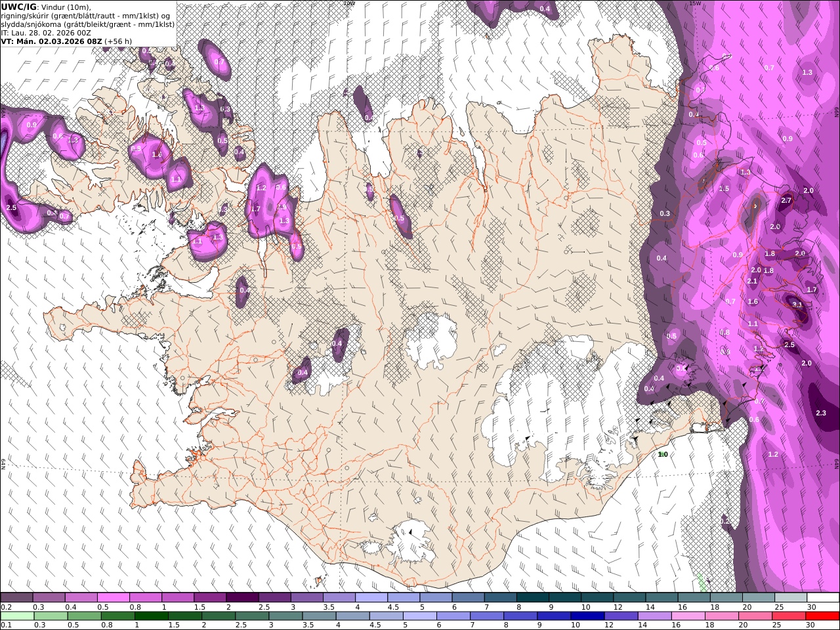Click the "4.5" label in the upper legend row
Viewport: 840px width, 630px height.
pyautogui.click(x=393, y=607)
